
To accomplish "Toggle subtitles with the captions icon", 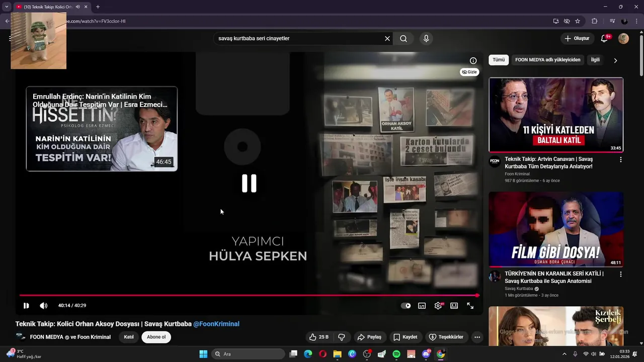I will tap(422, 306).
